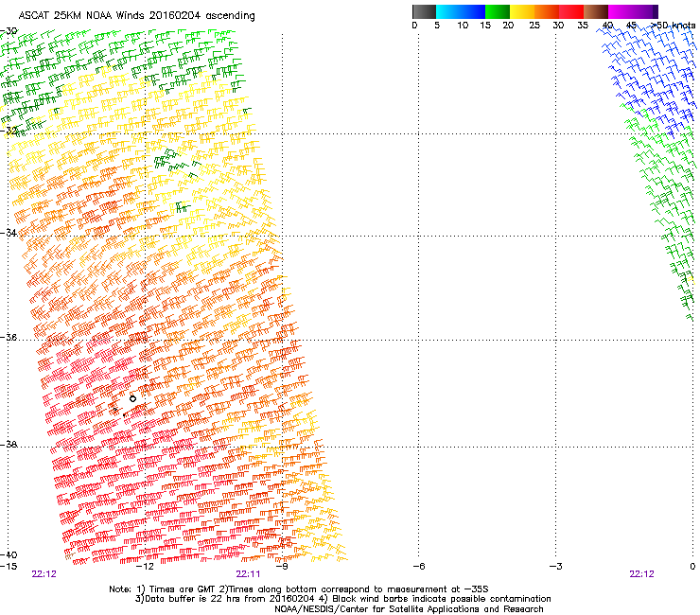Click the '10' label on the color scale
Image resolution: width=700 pixels, height=615 pixels.
pyautogui.click(x=463, y=26)
